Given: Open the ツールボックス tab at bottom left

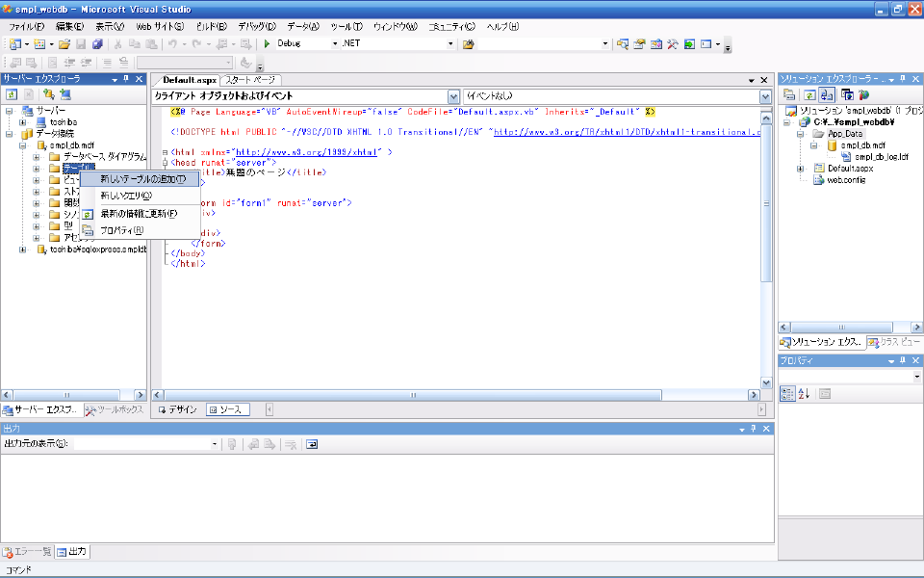Looking at the screenshot, I should (x=115, y=409).
